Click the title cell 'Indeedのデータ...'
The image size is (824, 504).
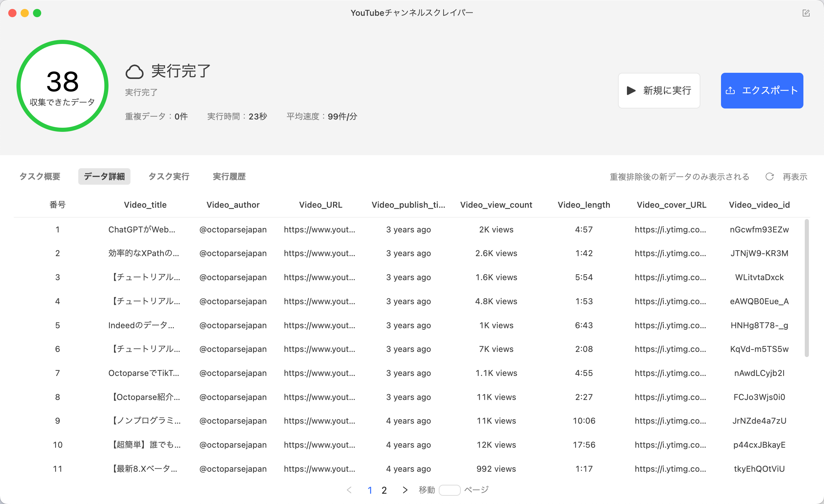click(x=141, y=325)
